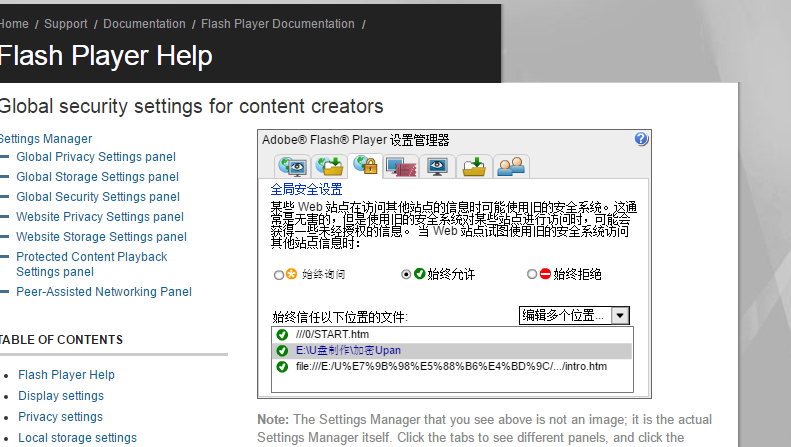Open Global Storage Settings panel link
791x447 pixels.
click(97, 177)
